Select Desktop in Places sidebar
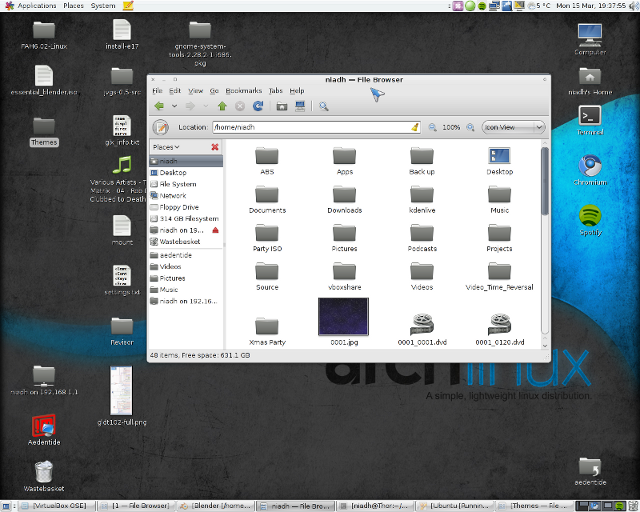The height and width of the screenshot is (512, 640). pyautogui.click(x=186, y=173)
